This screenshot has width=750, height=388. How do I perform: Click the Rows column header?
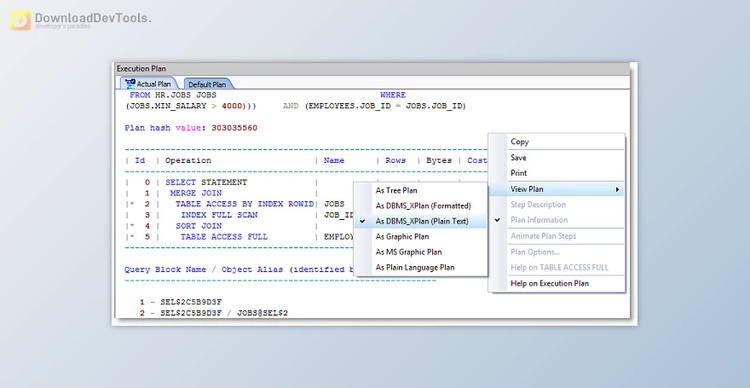point(396,161)
